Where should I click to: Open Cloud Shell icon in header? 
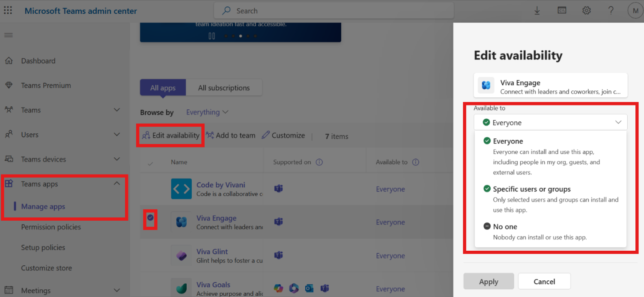[562, 11]
